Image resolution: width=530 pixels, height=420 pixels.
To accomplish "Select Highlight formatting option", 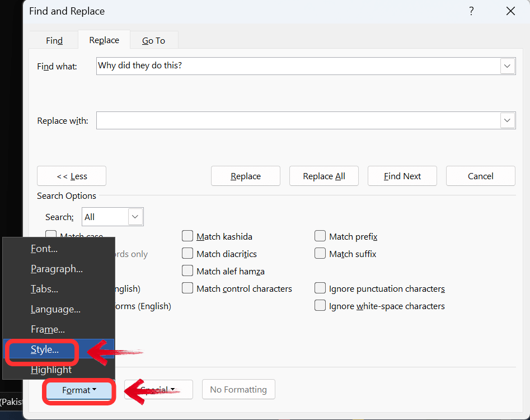I will (x=51, y=370).
